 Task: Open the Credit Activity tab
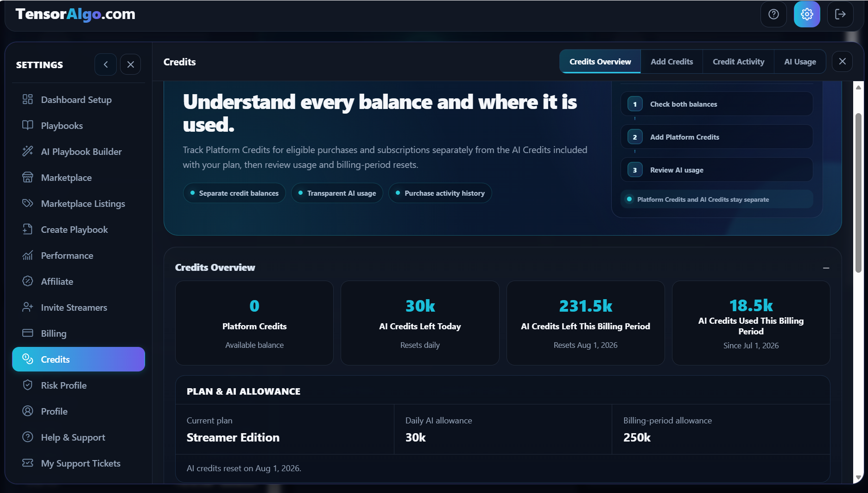(738, 62)
